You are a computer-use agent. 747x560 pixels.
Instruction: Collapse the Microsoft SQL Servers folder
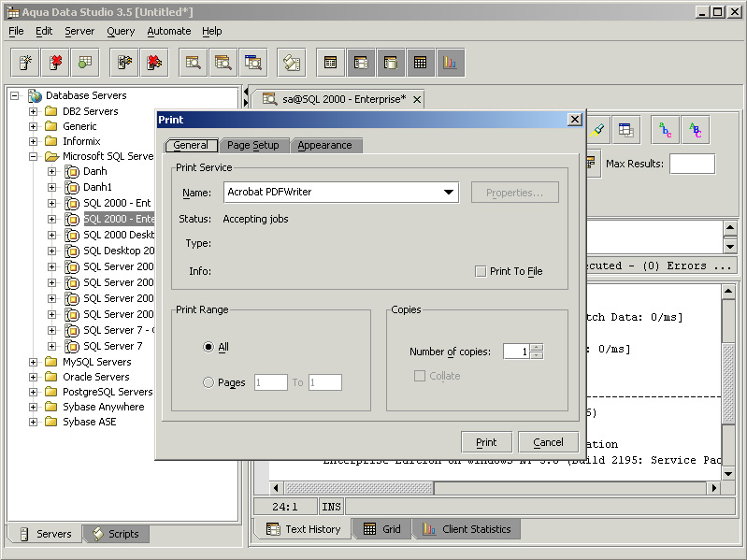point(33,156)
